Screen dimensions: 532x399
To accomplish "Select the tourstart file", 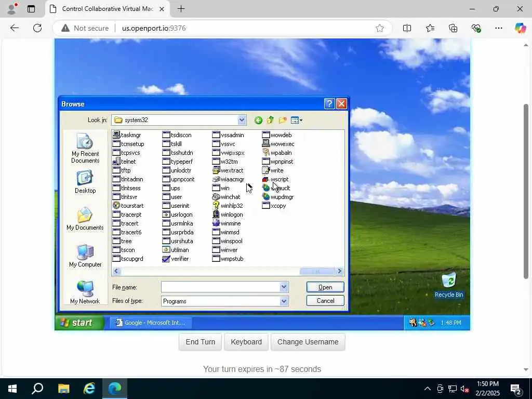I will [128, 206].
